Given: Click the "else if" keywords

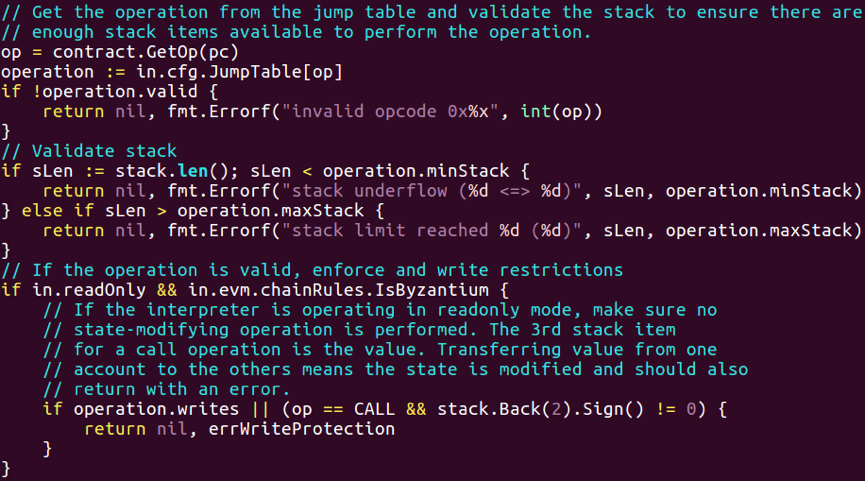Looking at the screenshot, I should [x=58, y=211].
